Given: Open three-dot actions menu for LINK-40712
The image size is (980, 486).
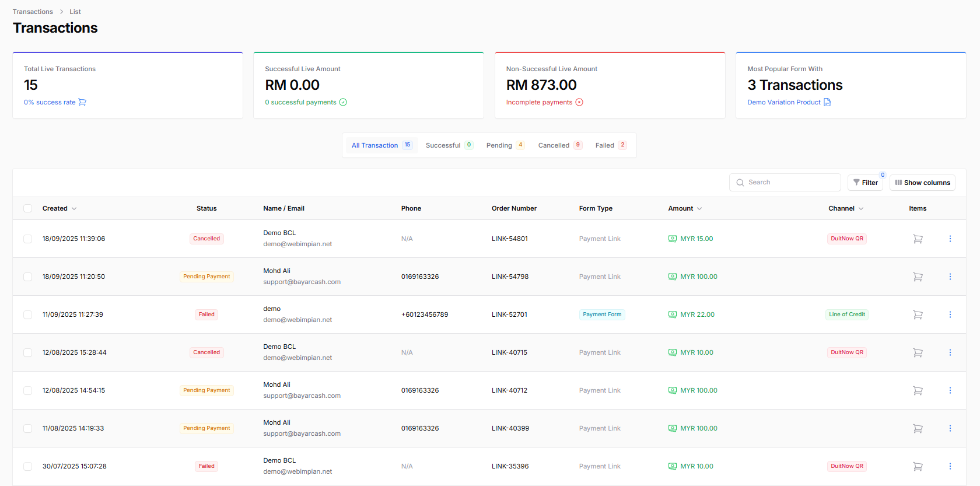Looking at the screenshot, I should click(x=950, y=390).
